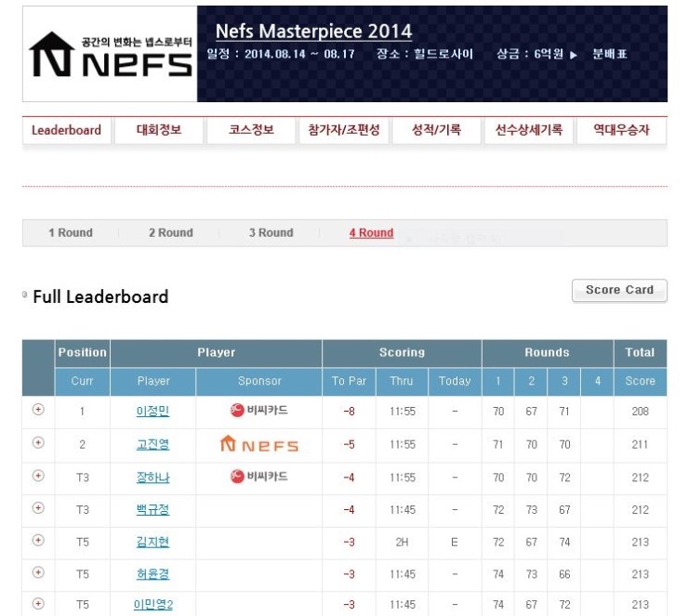Viewport: 688px width, 616px height.
Task: Click the -8 to-par value
Action: pos(349,412)
